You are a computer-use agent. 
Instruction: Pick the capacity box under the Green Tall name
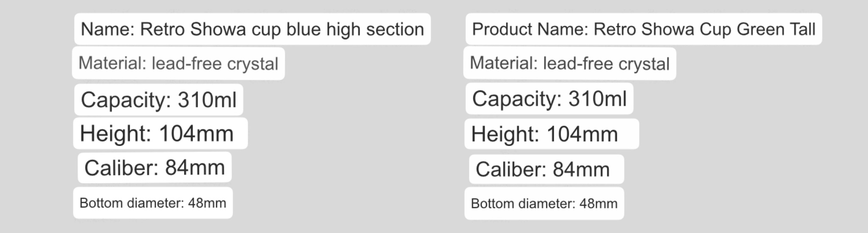click(x=550, y=98)
